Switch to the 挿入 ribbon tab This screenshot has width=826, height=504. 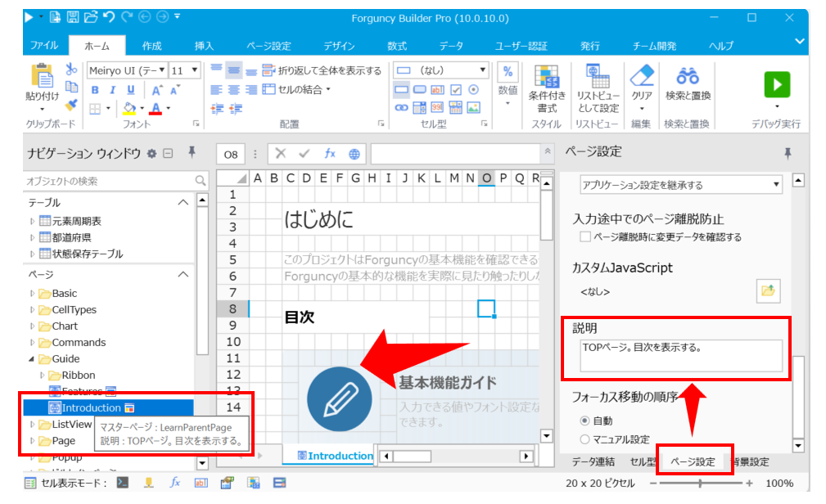pyautogui.click(x=205, y=46)
